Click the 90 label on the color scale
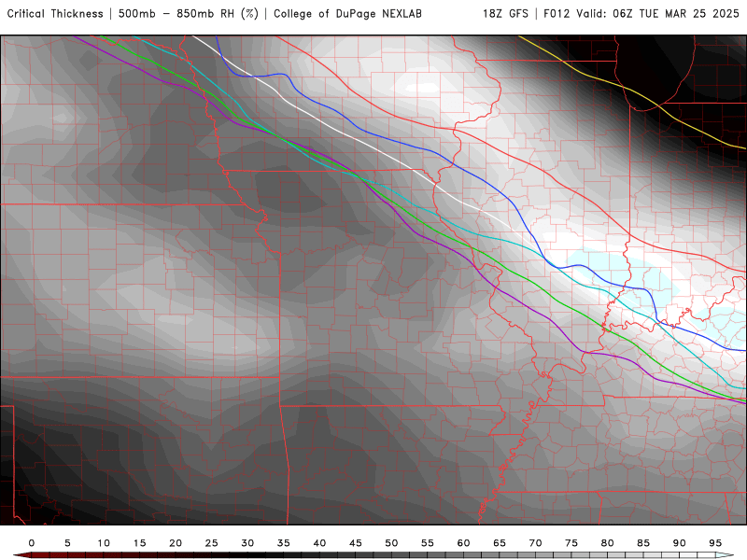This screenshot has height=560, width=747. (x=680, y=543)
